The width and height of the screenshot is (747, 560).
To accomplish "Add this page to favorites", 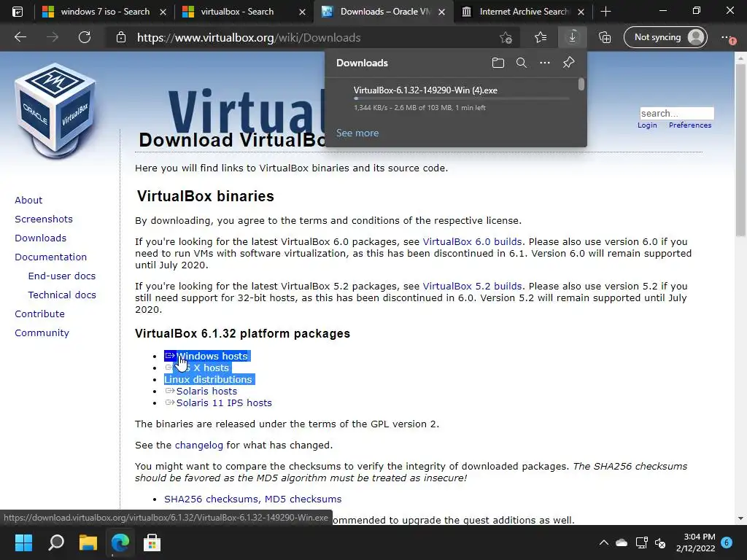I will [506, 38].
